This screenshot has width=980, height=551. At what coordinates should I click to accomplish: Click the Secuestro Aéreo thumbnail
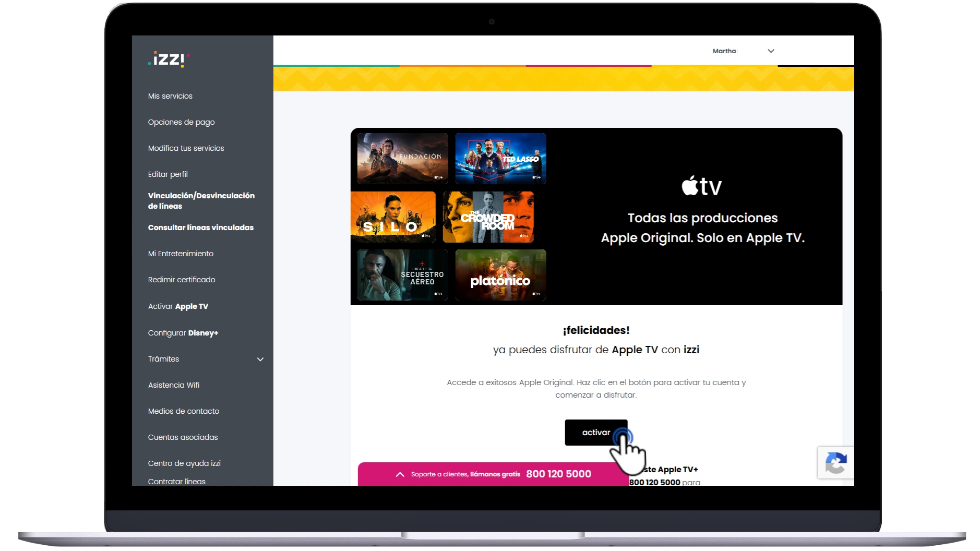[x=403, y=275]
